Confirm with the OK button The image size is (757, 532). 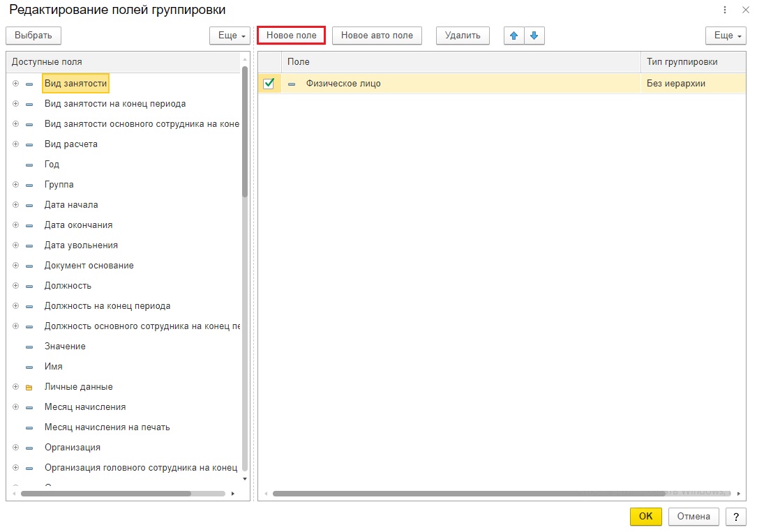646,517
